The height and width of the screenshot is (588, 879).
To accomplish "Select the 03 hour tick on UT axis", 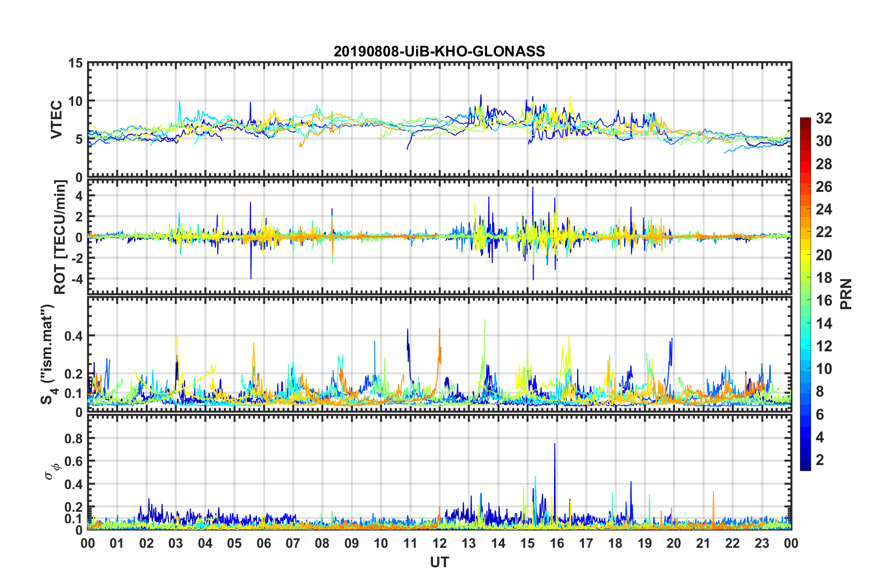I will 176,543.
